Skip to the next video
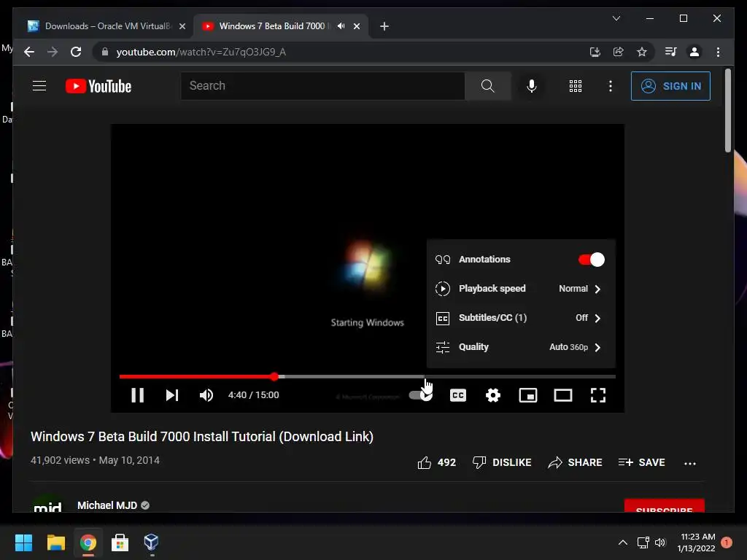The height and width of the screenshot is (560, 747). coord(172,395)
